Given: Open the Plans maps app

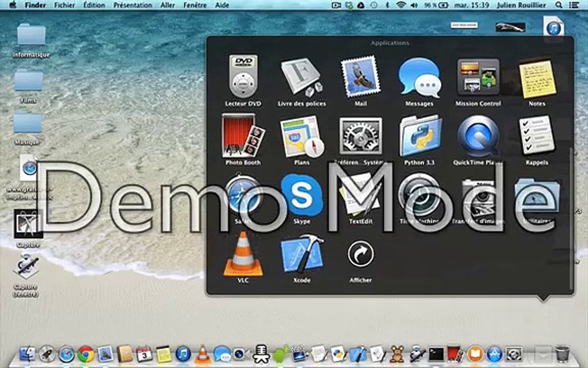Looking at the screenshot, I should [302, 136].
